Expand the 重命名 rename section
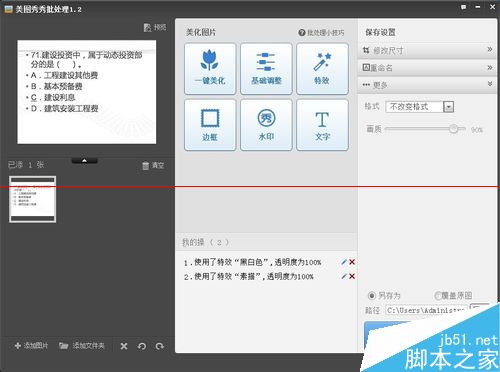The width and height of the screenshot is (500, 372). tap(427, 68)
